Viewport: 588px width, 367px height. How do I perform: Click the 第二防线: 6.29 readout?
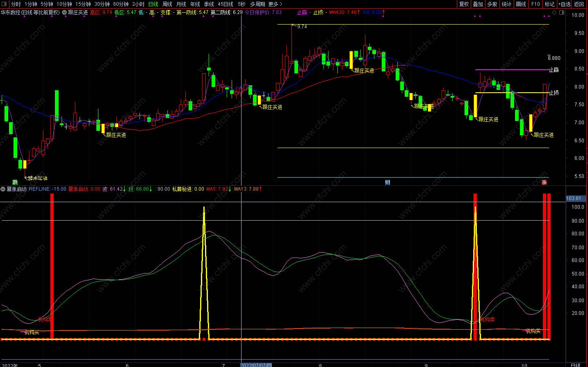(226, 12)
